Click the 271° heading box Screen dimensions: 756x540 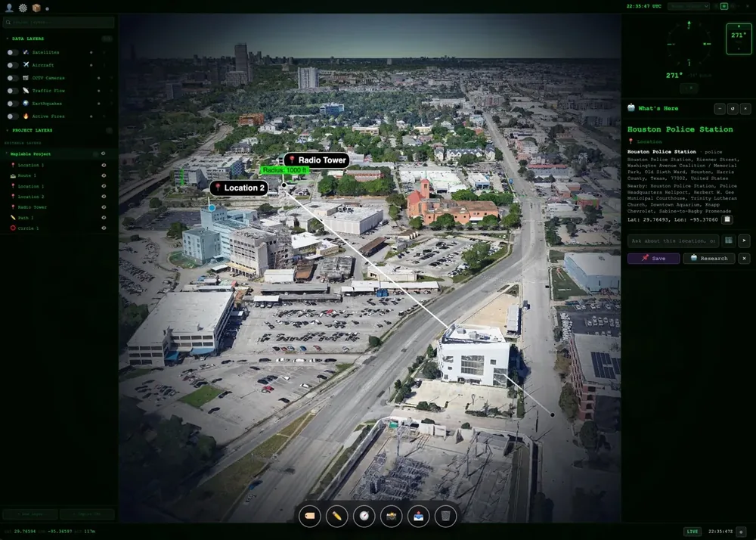(739, 38)
